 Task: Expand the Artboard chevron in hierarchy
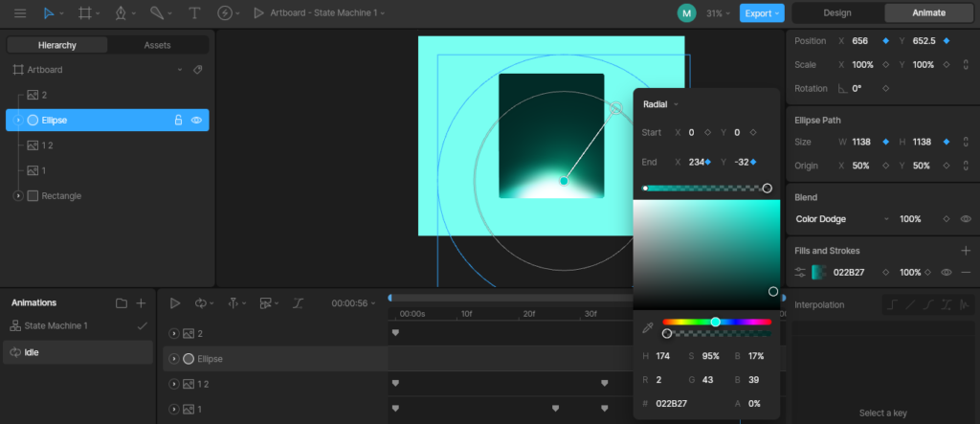[x=180, y=70]
